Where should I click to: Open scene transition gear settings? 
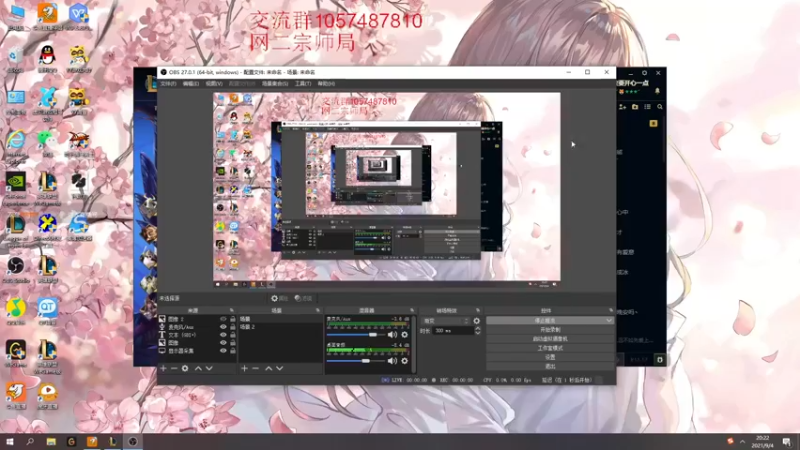[x=477, y=321]
